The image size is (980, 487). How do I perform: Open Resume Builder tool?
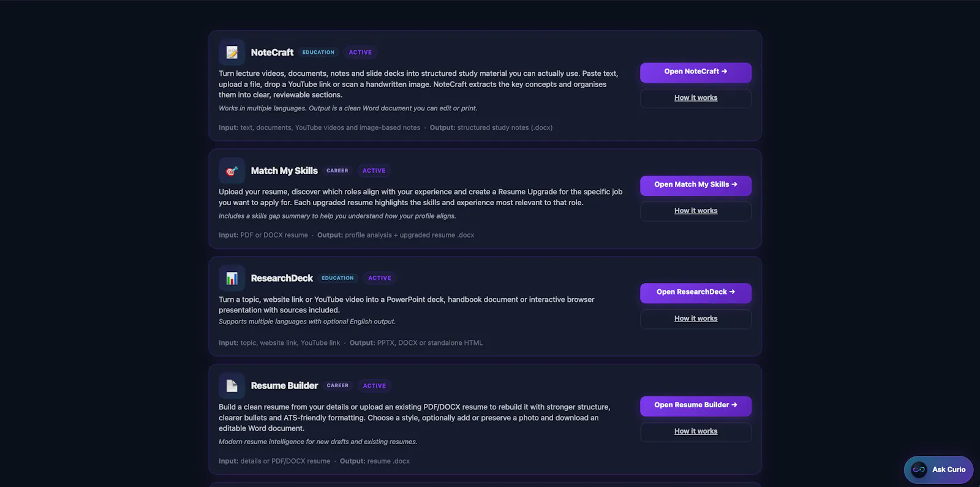(x=696, y=405)
